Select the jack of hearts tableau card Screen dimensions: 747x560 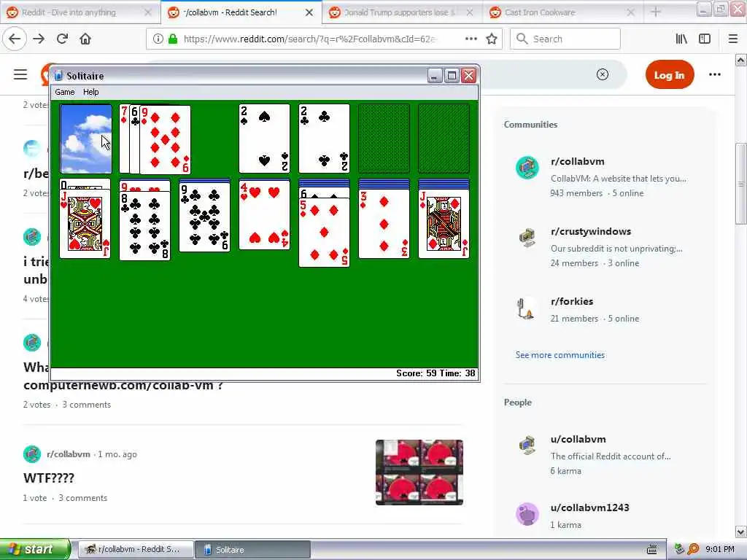coord(85,224)
